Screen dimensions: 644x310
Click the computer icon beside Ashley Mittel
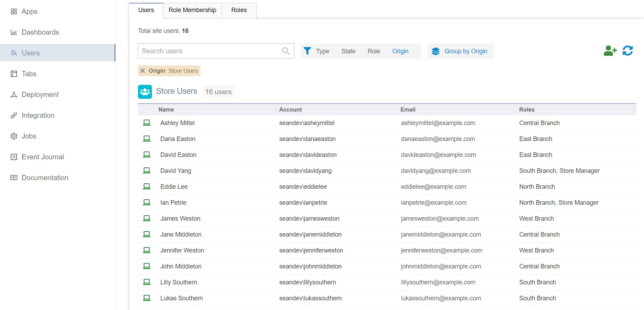(147, 123)
